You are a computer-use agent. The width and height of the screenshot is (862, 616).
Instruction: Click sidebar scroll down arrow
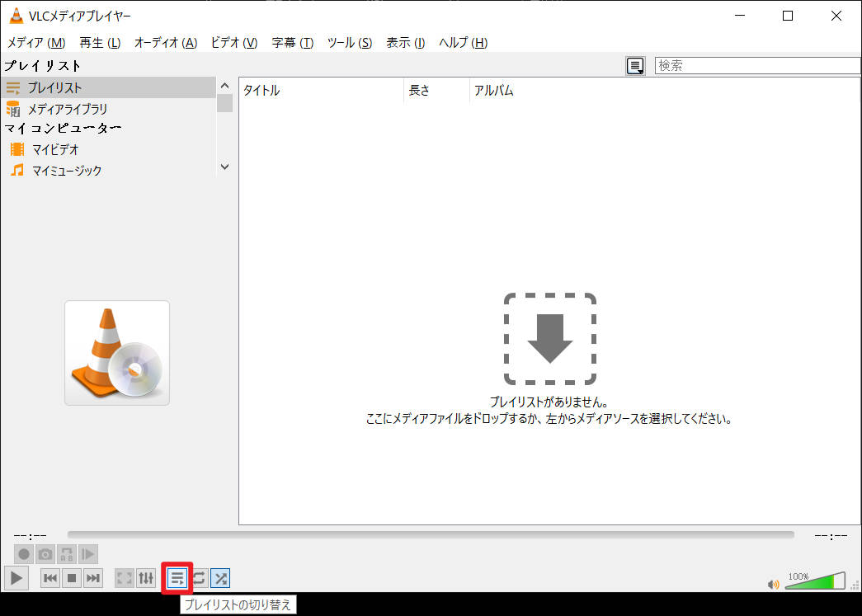[224, 167]
